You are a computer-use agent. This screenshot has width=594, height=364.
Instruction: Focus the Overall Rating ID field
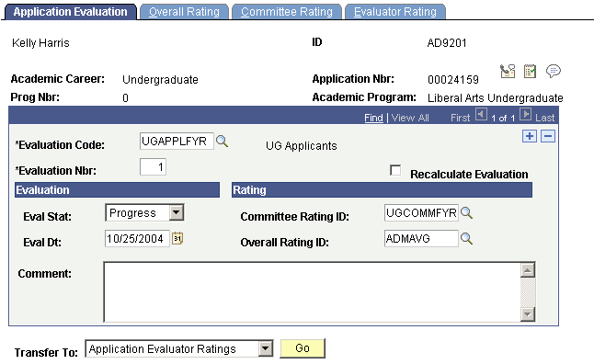click(x=421, y=239)
